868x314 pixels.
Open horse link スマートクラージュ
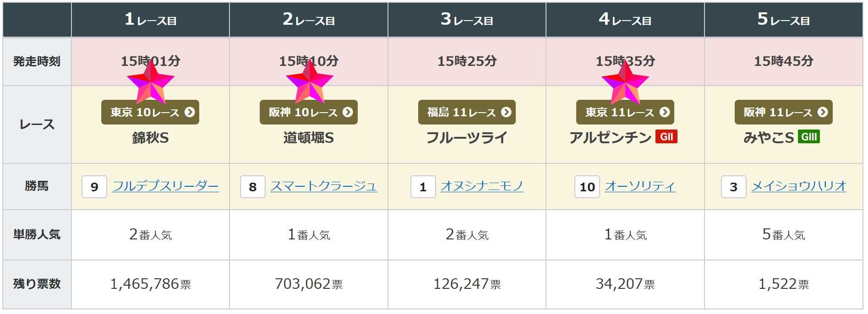324,186
